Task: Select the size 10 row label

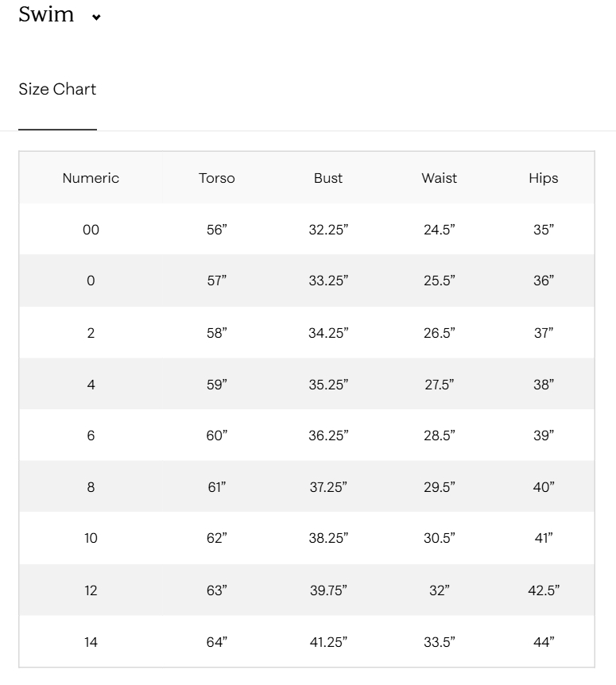Action: click(x=91, y=538)
